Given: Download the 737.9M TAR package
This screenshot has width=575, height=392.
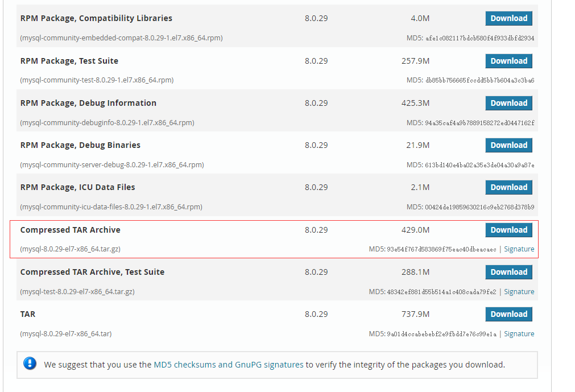Looking at the screenshot, I should (x=508, y=314).
